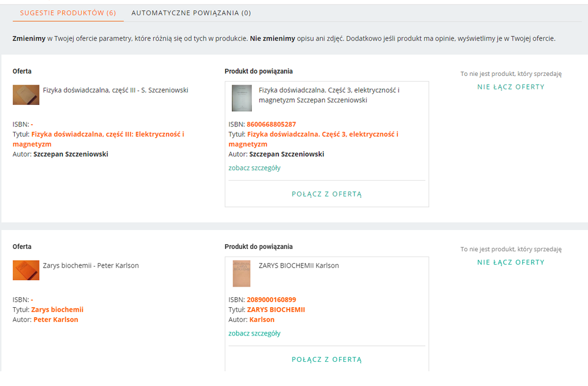Viewport: 588px width, 386px height.
Task: Click the orange ZARYS BIOCHEMII product title value
Action: [275, 310]
